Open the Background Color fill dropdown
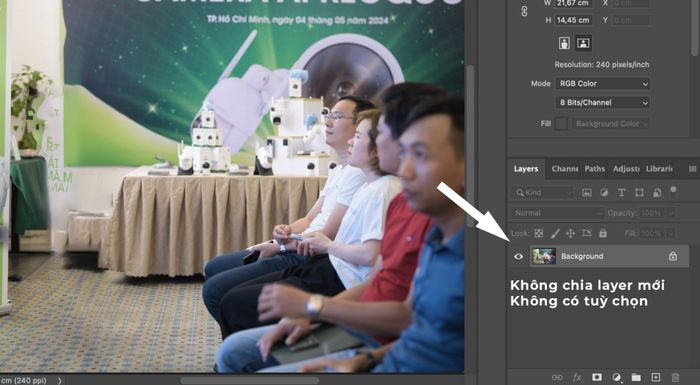Screen dimensions: 700x385 [610, 124]
